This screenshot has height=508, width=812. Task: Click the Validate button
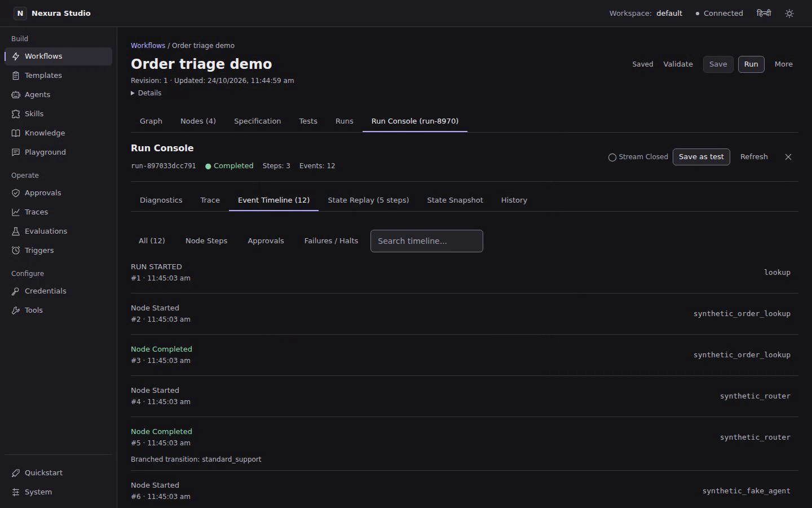[x=678, y=64]
